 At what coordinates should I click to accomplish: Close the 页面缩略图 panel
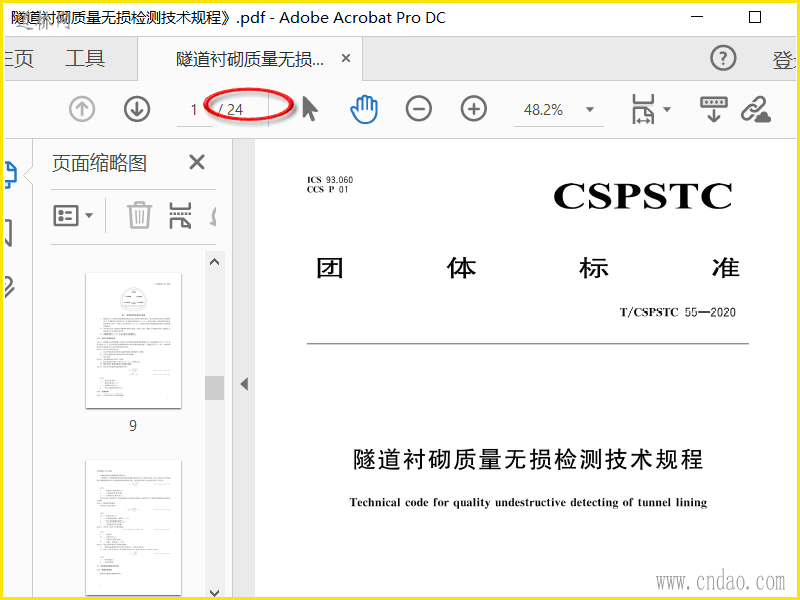(x=197, y=162)
